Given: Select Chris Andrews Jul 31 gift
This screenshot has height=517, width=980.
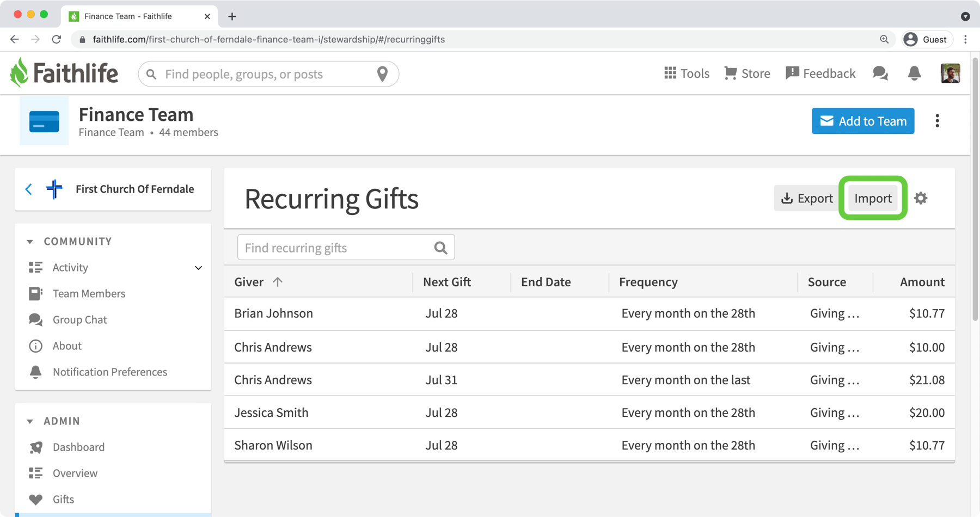Looking at the screenshot, I should (590, 380).
